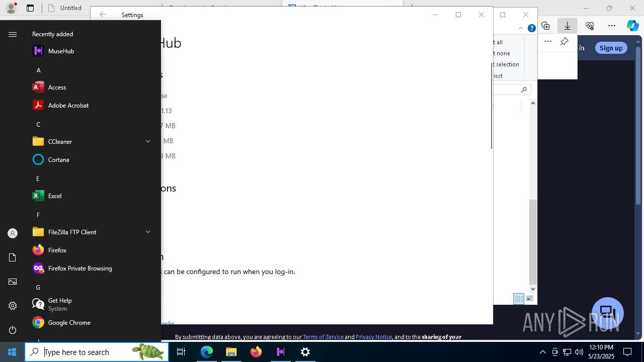
Task: Open Documents from Start menu rail
Action: tap(13, 257)
